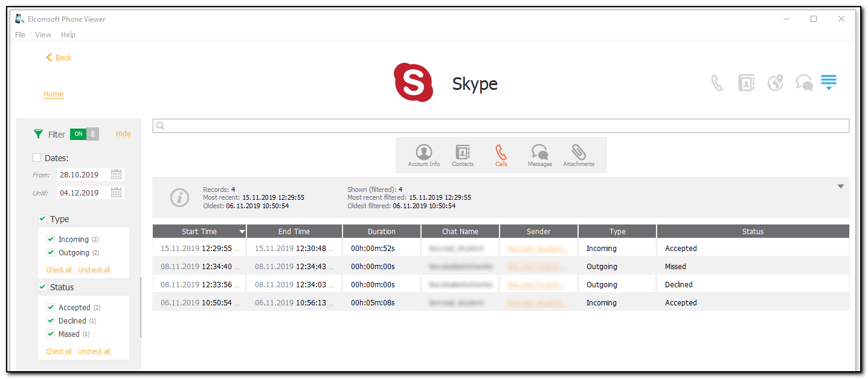
Task: Open the View menu
Action: [x=42, y=34]
